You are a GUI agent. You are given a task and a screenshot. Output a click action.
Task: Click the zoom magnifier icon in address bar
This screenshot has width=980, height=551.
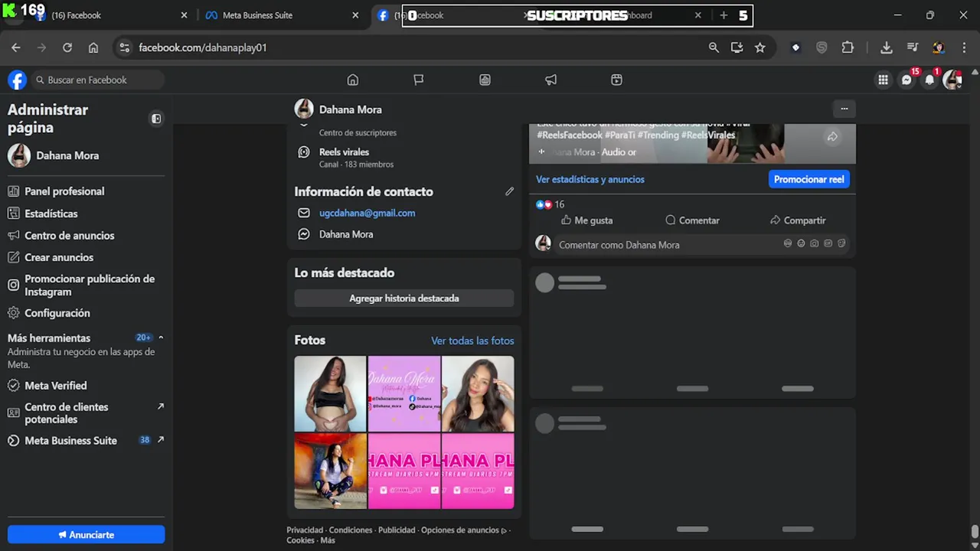point(714,47)
